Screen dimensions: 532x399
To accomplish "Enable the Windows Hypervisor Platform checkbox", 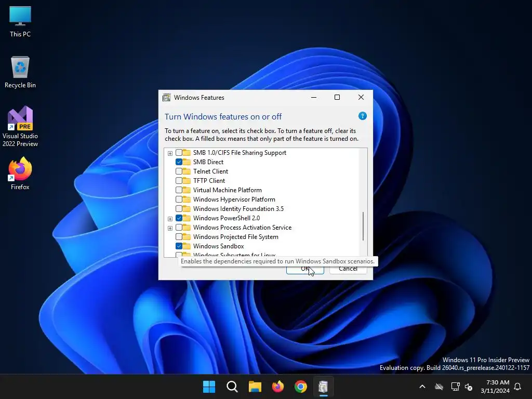I will click(x=179, y=199).
